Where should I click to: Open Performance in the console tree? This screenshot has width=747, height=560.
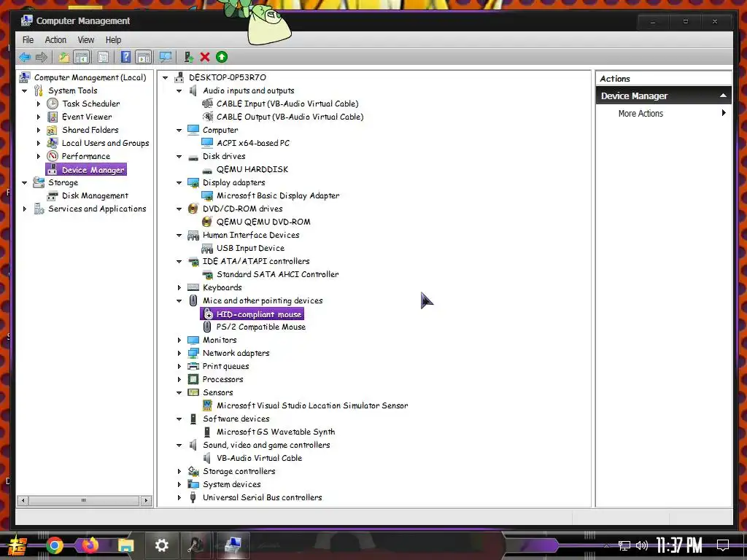86,156
